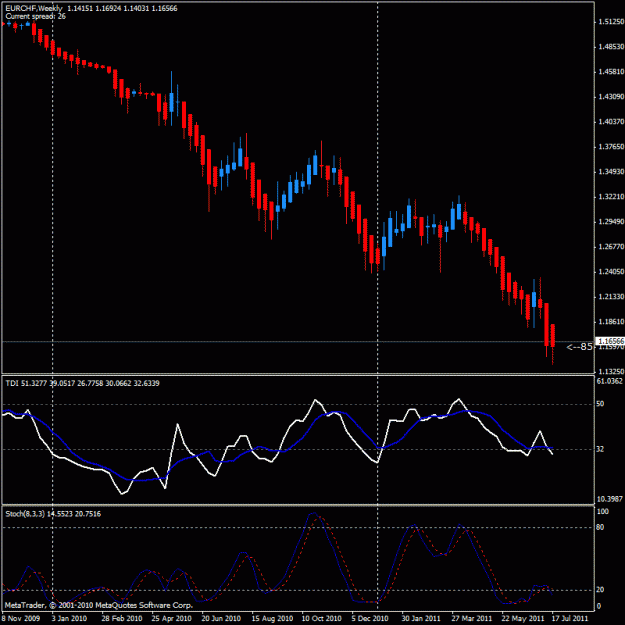Click the 'Current spread: 26' label
Viewport: 625px width, 625px height.
(x=35, y=16)
